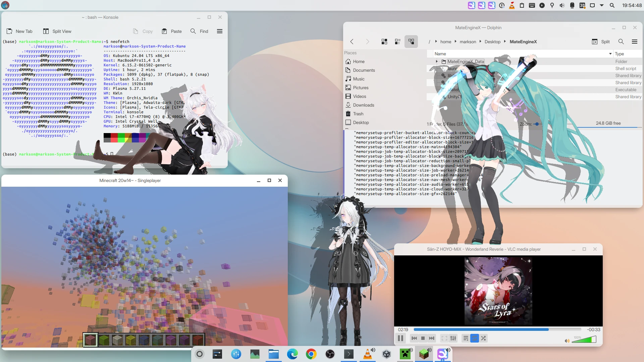Open Minecraft creeper launcher in dock

[405, 354]
